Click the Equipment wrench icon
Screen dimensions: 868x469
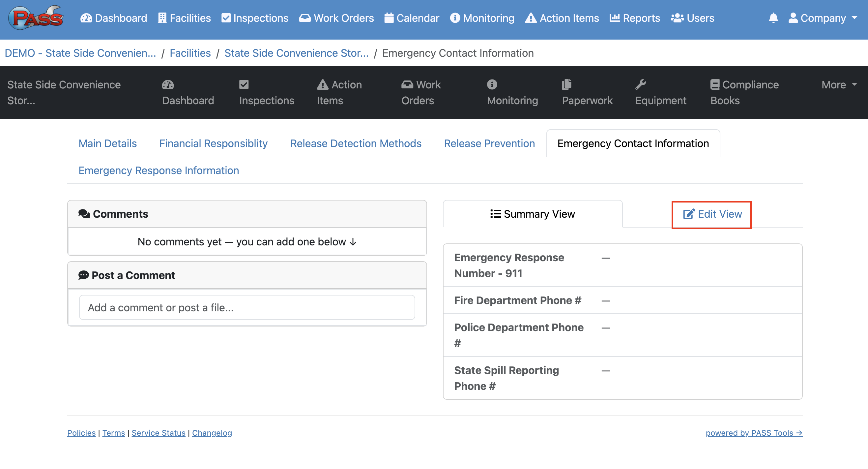click(x=641, y=84)
